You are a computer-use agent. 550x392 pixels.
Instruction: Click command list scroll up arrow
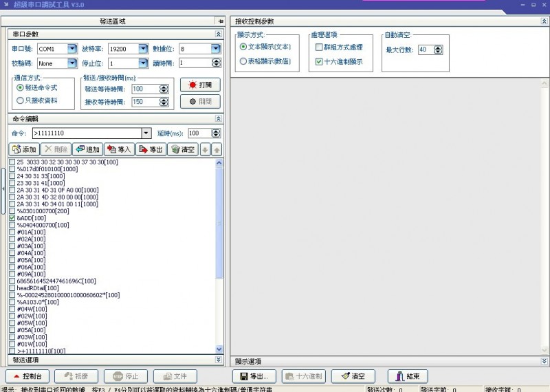click(x=219, y=163)
